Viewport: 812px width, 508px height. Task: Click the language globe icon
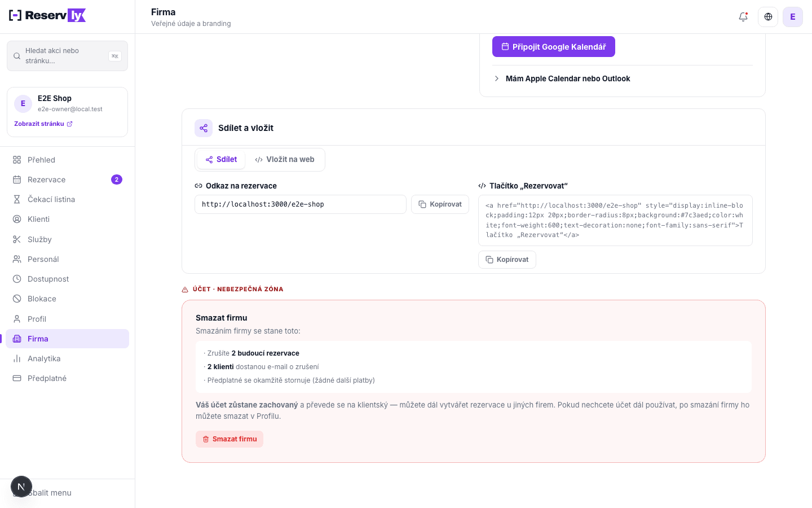coord(768,17)
